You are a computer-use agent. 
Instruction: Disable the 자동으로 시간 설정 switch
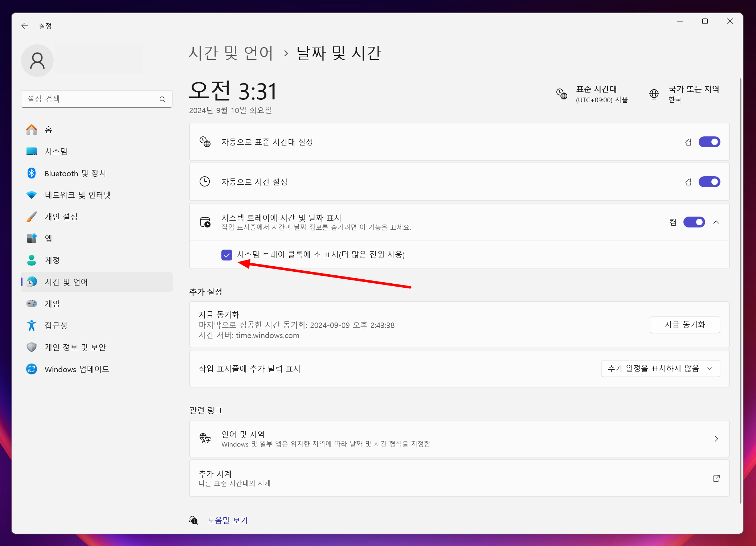pyautogui.click(x=709, y=182)
